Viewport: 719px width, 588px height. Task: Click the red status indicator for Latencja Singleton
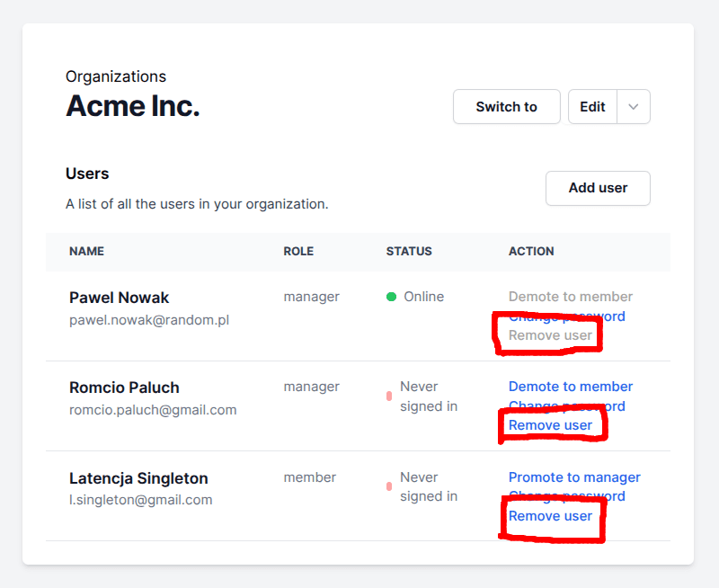coord(389,486)
